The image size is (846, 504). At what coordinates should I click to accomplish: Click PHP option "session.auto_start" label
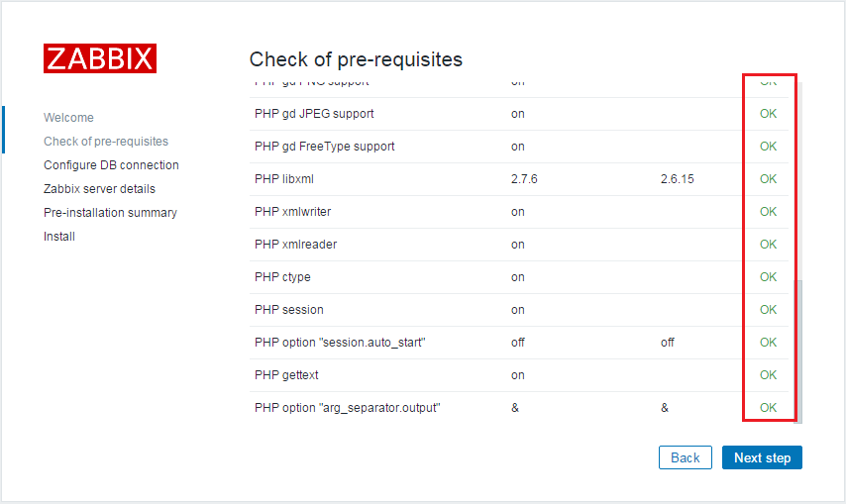[340, 343]
